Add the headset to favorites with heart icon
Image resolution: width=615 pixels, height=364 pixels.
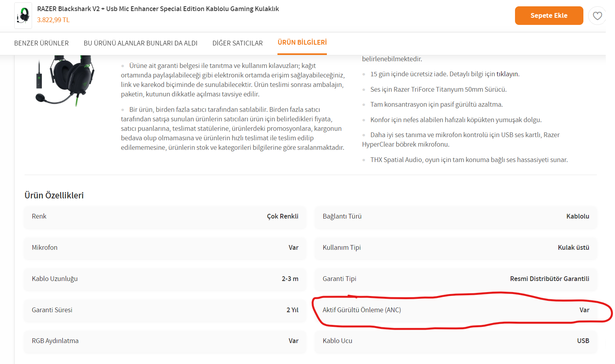pyautogui.click(x=597, y=16)
